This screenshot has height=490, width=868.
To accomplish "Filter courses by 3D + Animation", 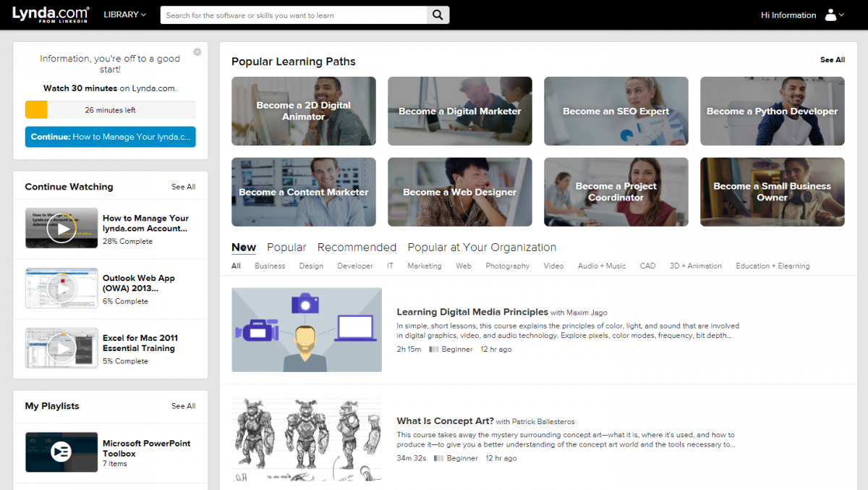I will pyautogui.click(x=696, y=266).
